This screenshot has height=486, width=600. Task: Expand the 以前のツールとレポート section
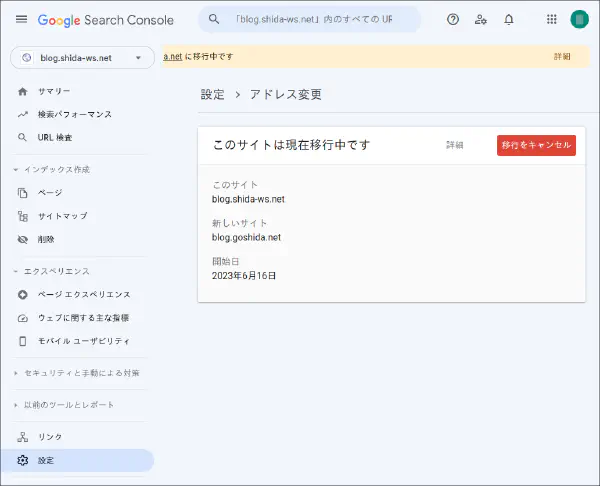coord(16,405)
